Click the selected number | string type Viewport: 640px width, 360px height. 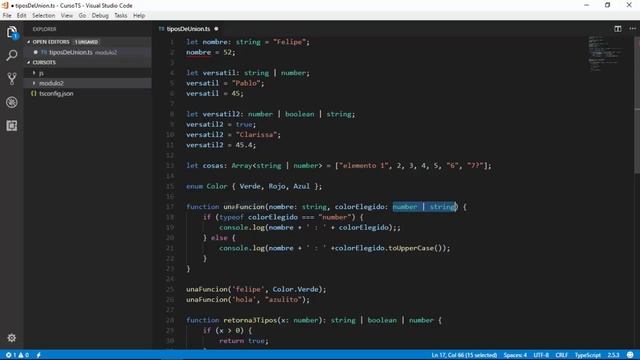tap(424, 207)
